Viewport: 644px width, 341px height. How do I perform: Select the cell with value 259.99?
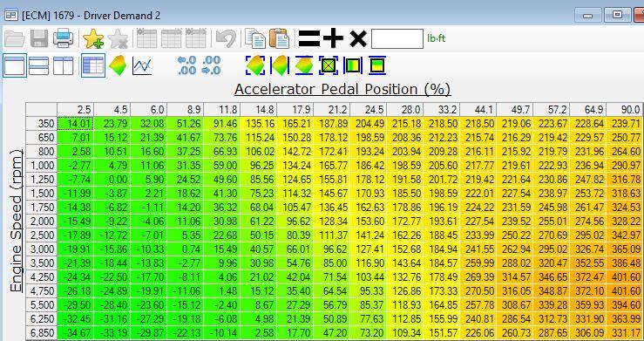click(478, 263)
